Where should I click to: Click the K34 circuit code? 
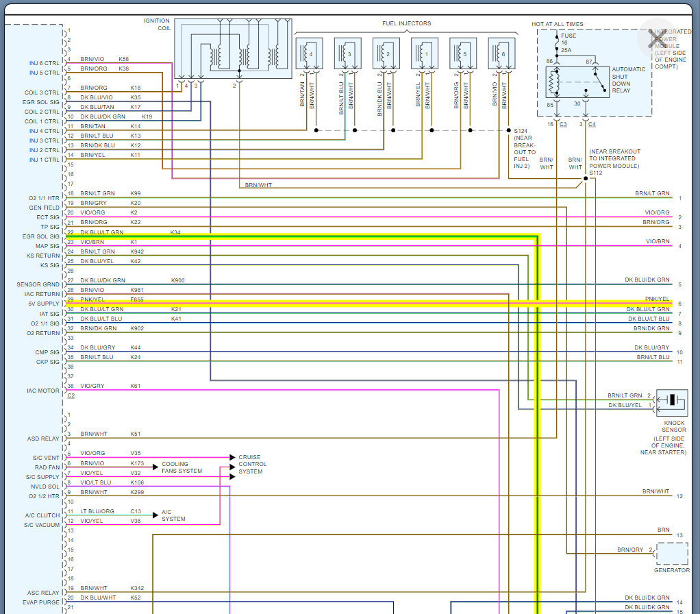point(175,232)
